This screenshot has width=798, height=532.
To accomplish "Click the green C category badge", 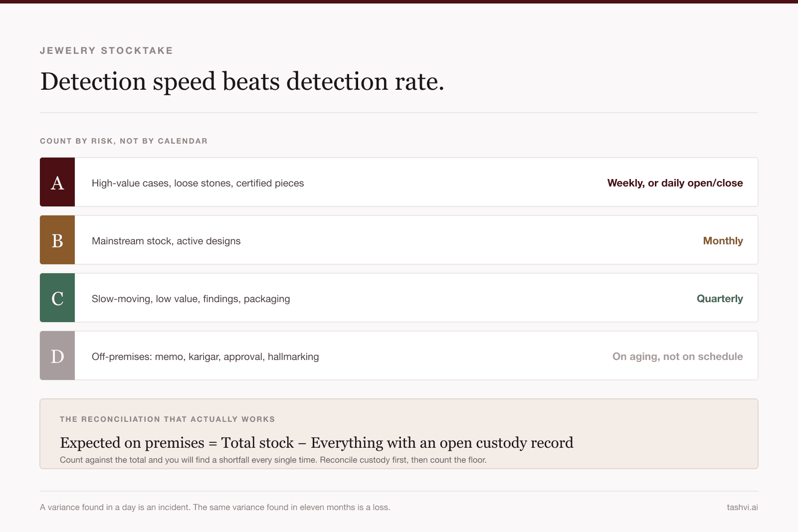I will (57, 298).
